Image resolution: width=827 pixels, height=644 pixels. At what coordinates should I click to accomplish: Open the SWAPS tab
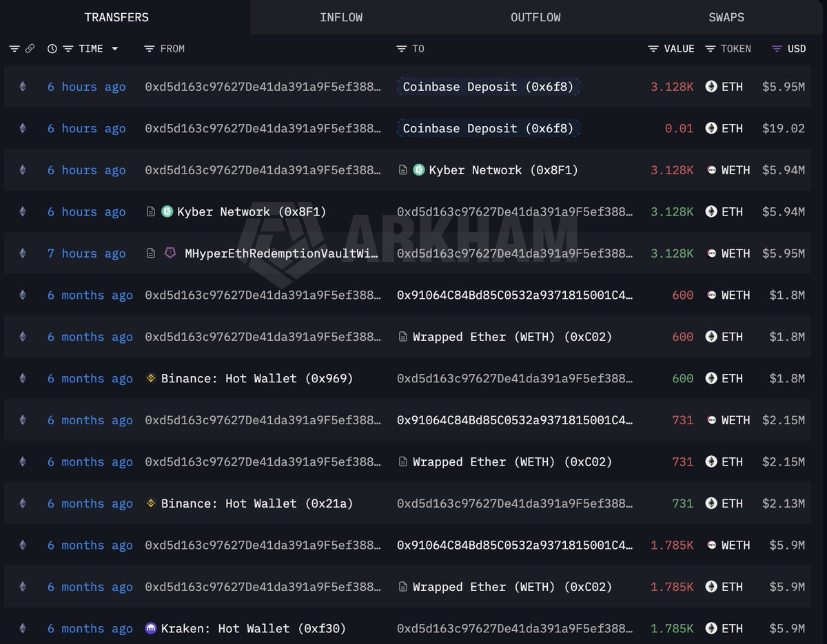[x=726, y=17]
